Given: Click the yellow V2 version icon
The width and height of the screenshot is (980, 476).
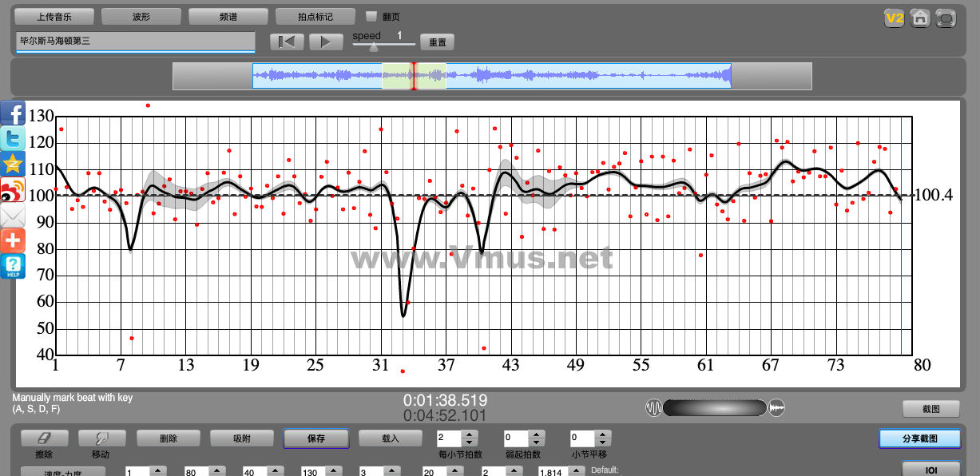Looking at the screenshot, I should (894, 18).
